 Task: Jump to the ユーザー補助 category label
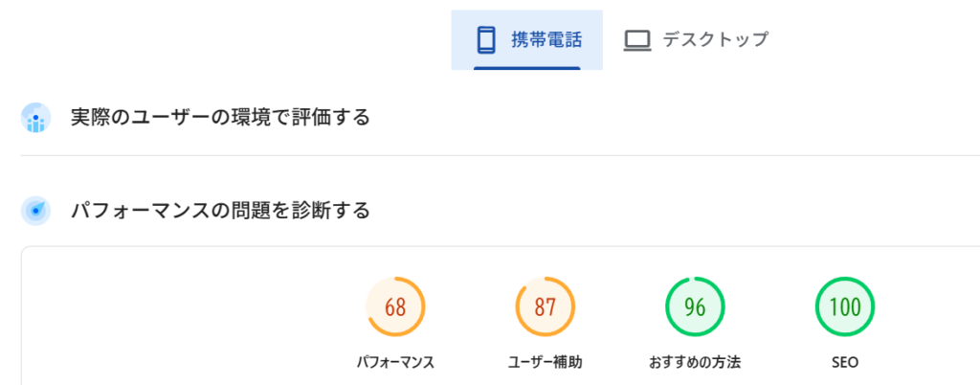[545, 363]
